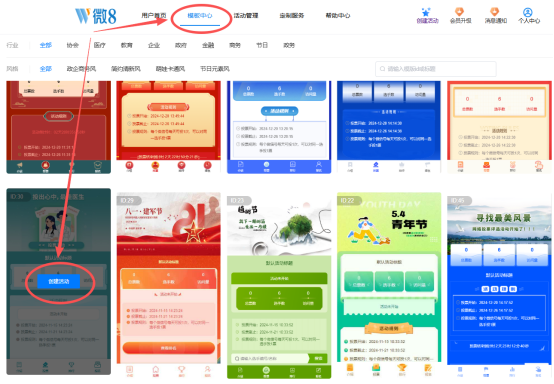This screenshot has height=384, width=554.
Task: Open deep blue template in top row
Action: (x=389, y=127)
